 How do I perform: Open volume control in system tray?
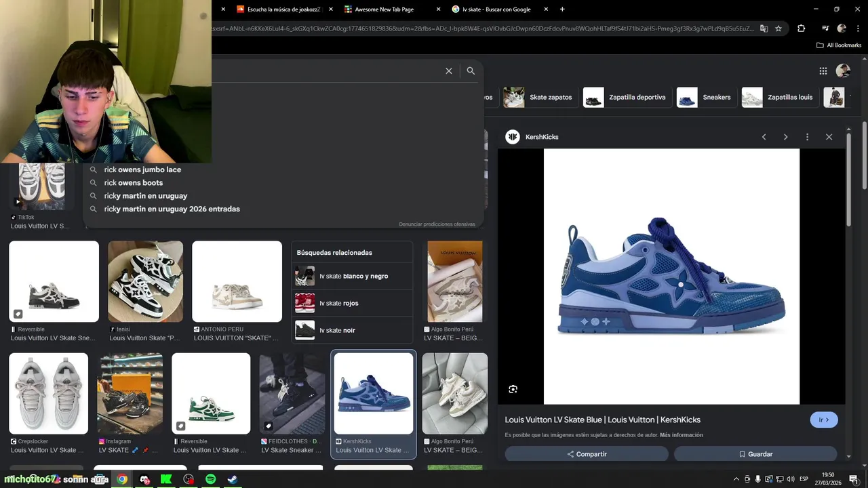tap(791, 479)
